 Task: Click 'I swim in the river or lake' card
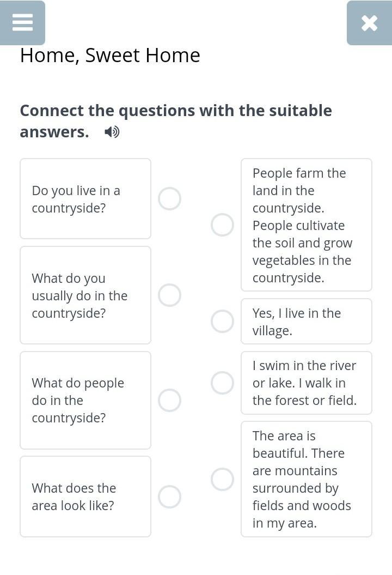pyautogui.click(x=306, y=383)
